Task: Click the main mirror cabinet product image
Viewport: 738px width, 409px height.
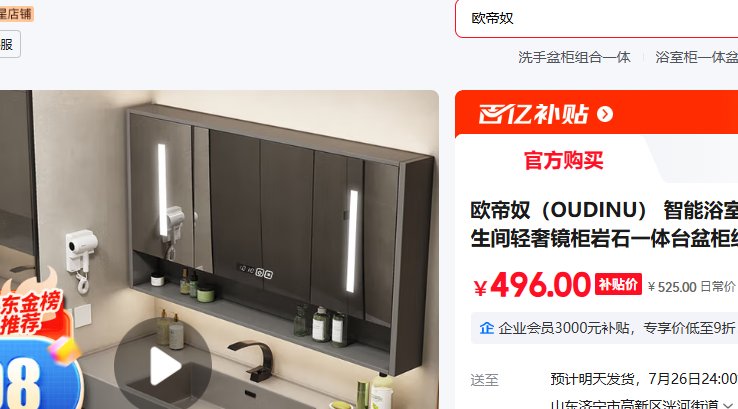Action: point(219,249)
